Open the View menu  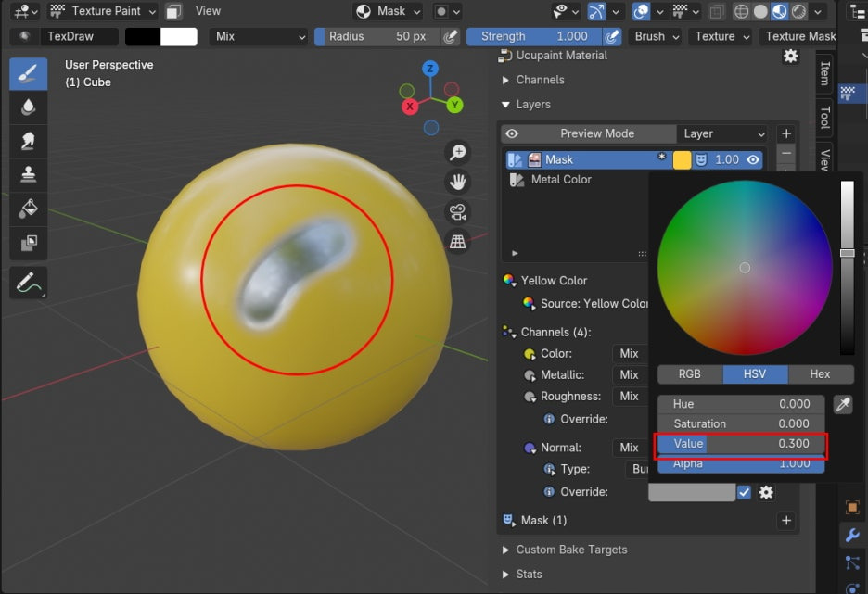click(208, 11)
